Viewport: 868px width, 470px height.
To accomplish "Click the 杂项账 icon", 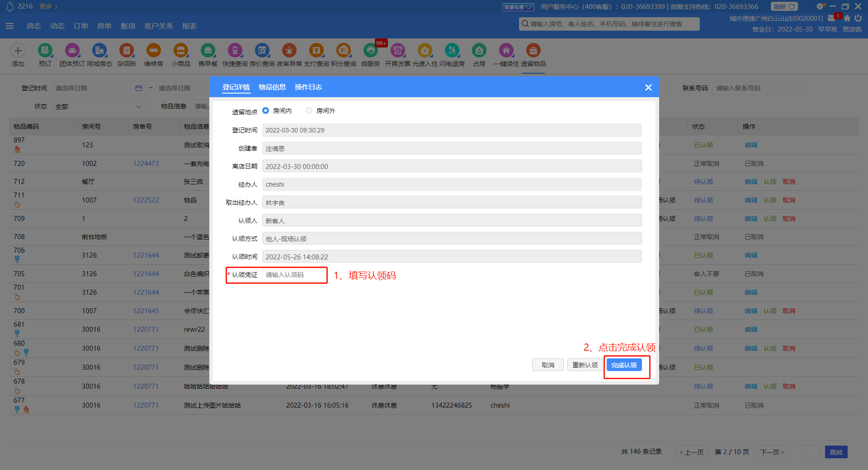I will point(127,51).
